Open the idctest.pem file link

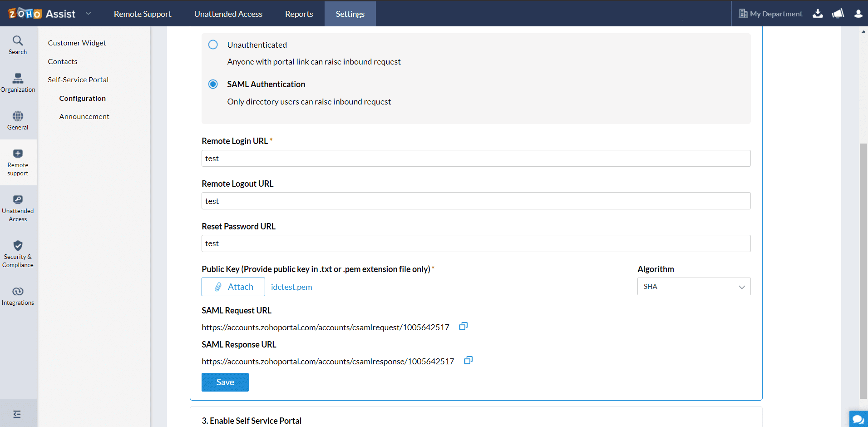coord(291,287)
